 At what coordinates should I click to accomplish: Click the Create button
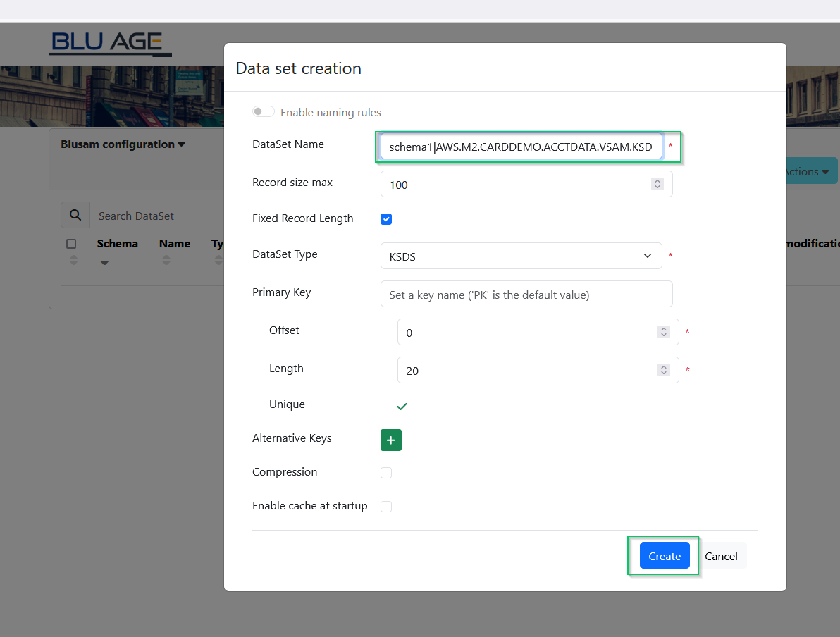click(x=663, y=556)
